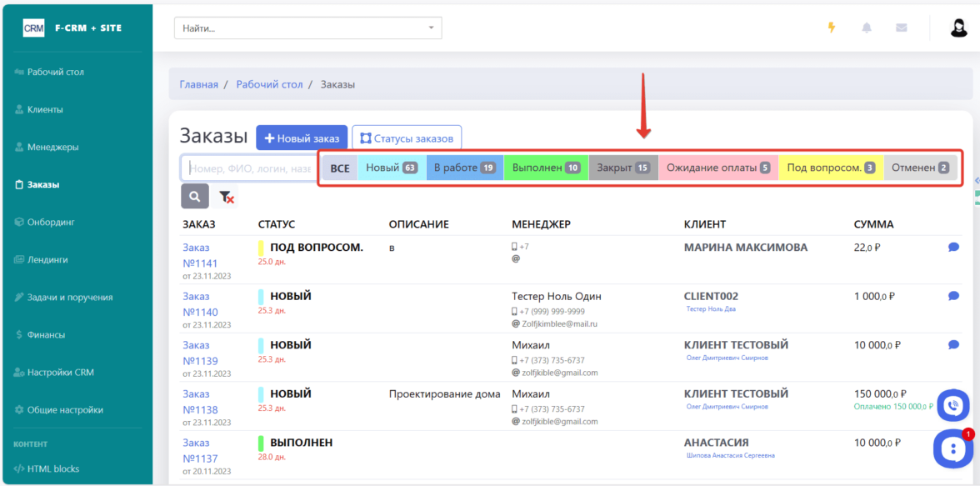Click client name АНАСТАСИЯ

pos(717,442)
